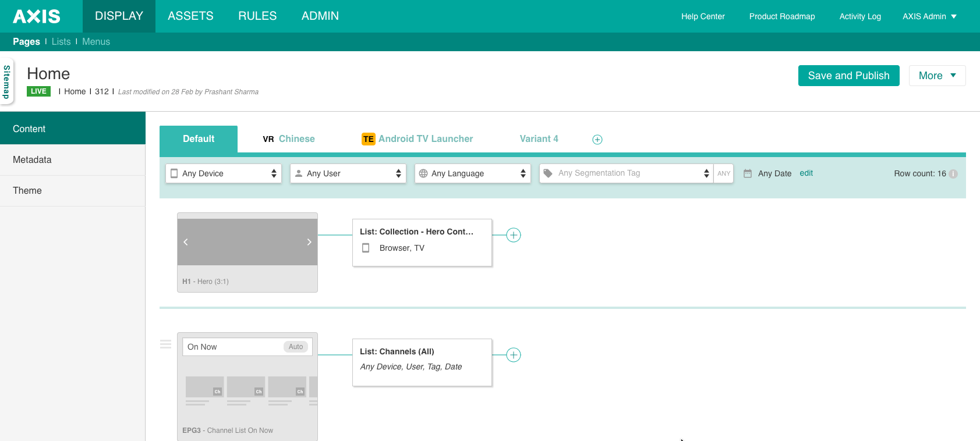Image resolution: width=980 pixels, height=441 pixels.
Task: Click Save and Publish button
Action: click(x=848, y=76)
